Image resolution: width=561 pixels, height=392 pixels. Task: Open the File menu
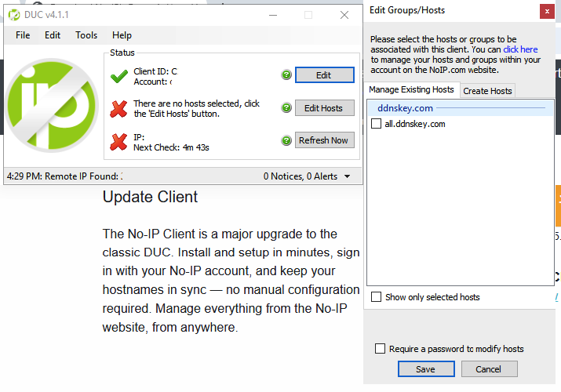click(23, 35)
